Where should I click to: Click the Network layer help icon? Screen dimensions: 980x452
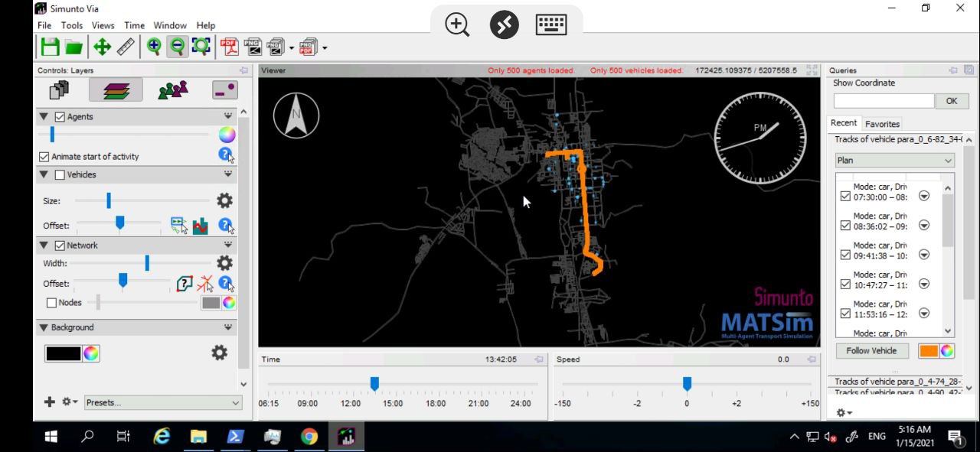pos(226,284)
